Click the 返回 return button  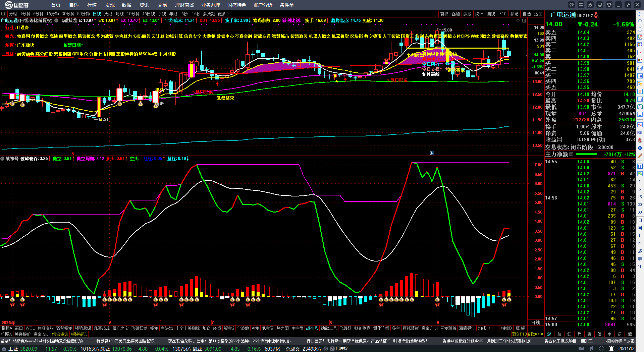click(x=538, y=14)
